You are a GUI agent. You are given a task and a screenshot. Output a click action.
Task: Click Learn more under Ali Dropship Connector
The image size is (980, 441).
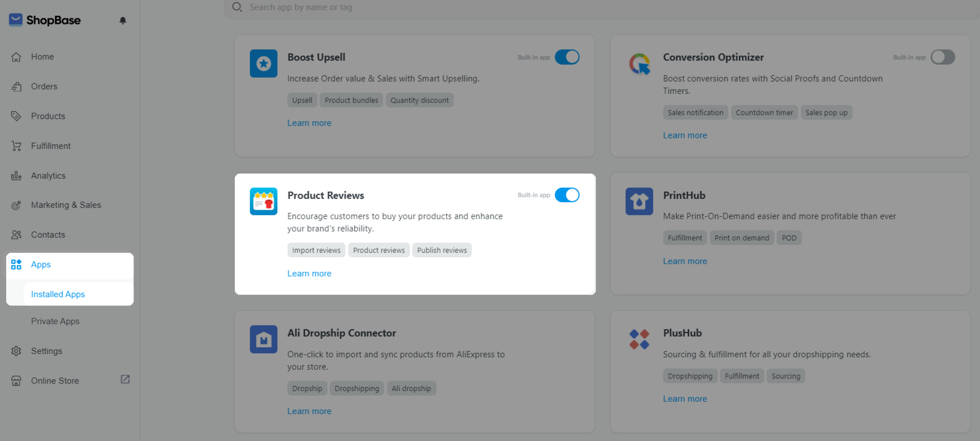click(309, 412)
